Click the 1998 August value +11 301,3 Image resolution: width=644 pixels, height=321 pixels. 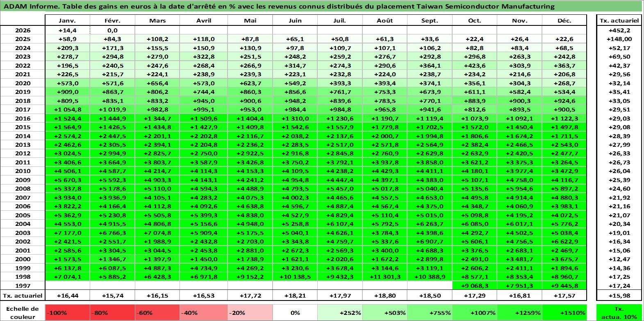[x=385, y=277]
